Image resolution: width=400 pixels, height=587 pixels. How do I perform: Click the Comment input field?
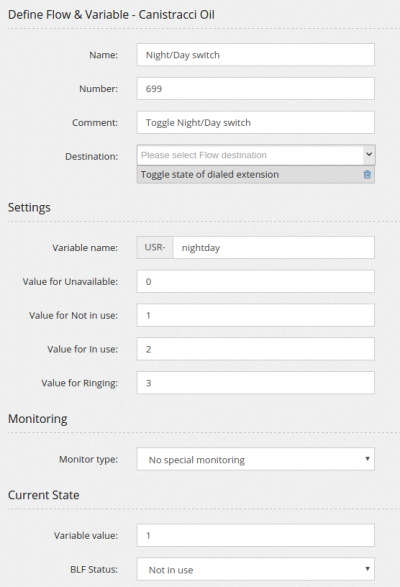tap(255, 122)
